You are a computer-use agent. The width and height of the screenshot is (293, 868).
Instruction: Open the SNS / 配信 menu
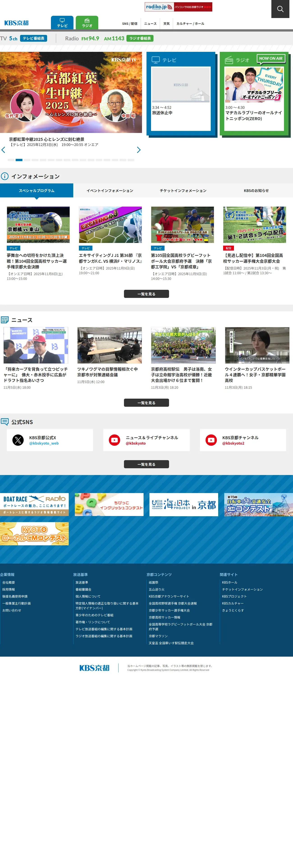click(129, 24)
